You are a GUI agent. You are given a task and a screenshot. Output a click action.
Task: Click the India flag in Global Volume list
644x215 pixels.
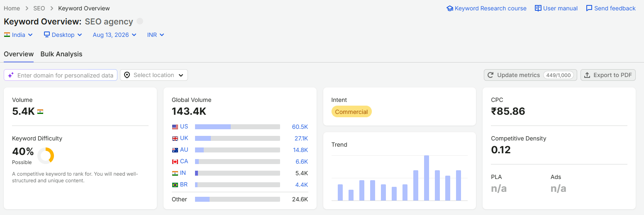pyautogui.click(x=175, y=173)
